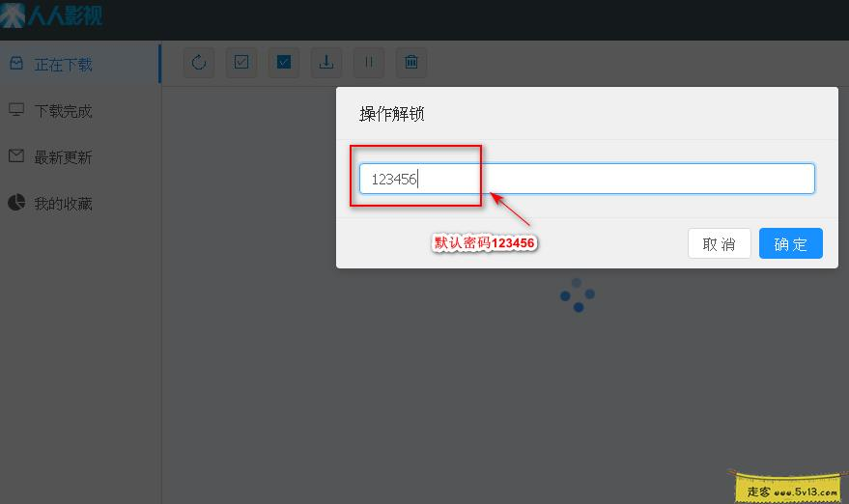The width and height of the screenshot is (849, 504).
Task: Focus the unlock password input field
Action: (587, 179)
